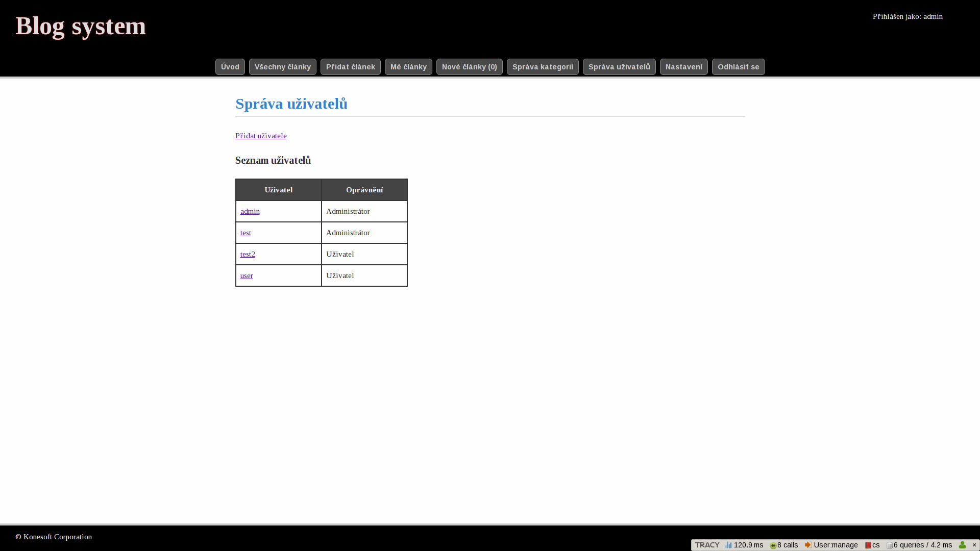Image resolution: width=980 pixels, height=551 pixels.
Task: Open Mé články from the navigation
Action: pyautogui.click(x=408, y=67)
